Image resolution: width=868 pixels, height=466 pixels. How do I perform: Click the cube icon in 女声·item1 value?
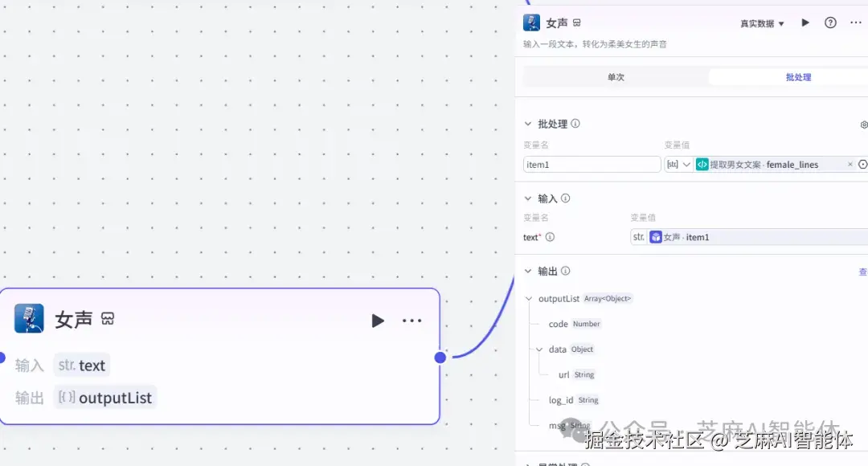[655, 237]
